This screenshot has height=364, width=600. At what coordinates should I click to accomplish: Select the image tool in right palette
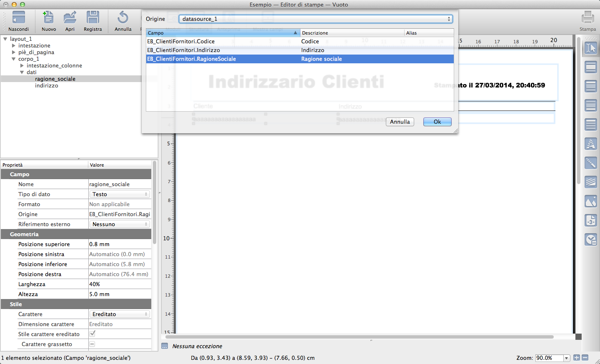[x=591, y=202]
